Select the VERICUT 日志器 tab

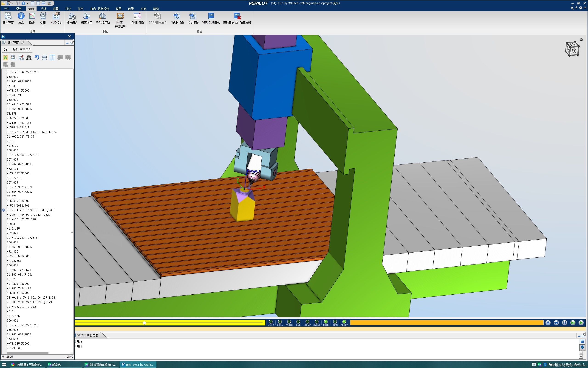click(88, 335)
